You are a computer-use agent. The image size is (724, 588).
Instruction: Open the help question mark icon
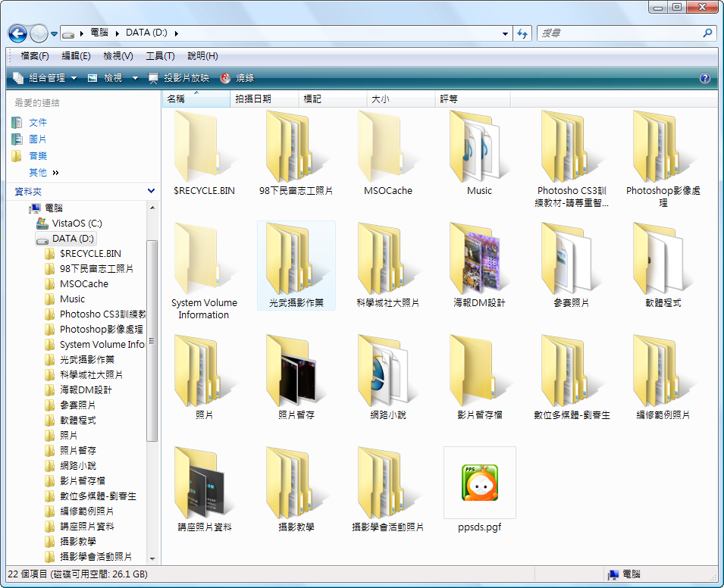point(704,78)
